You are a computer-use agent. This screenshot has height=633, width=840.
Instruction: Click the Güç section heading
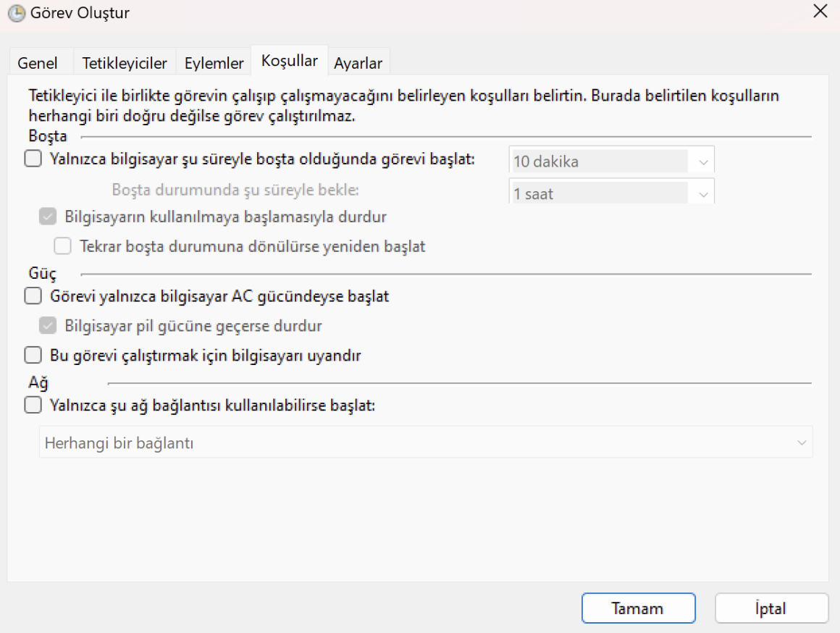(x=42, y=273)
